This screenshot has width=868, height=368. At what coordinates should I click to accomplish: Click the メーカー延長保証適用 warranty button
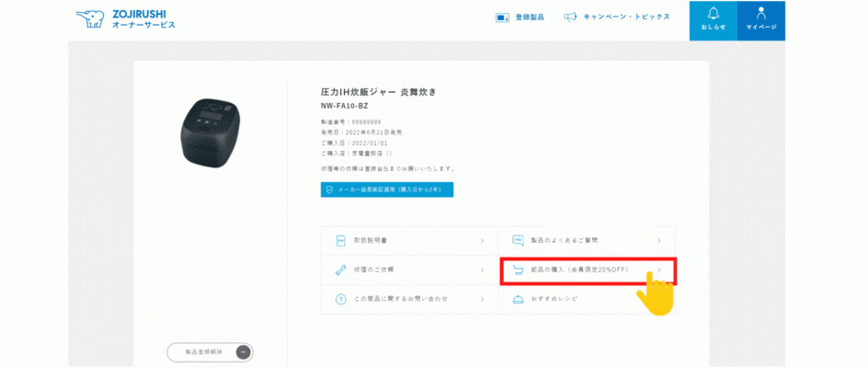coord(387,190)
